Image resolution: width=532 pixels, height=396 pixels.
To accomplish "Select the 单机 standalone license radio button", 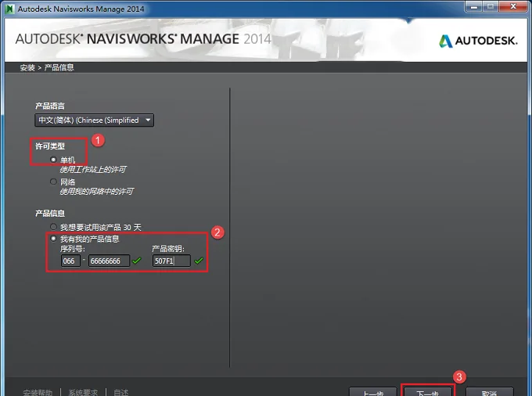I will tap(53, 160).
